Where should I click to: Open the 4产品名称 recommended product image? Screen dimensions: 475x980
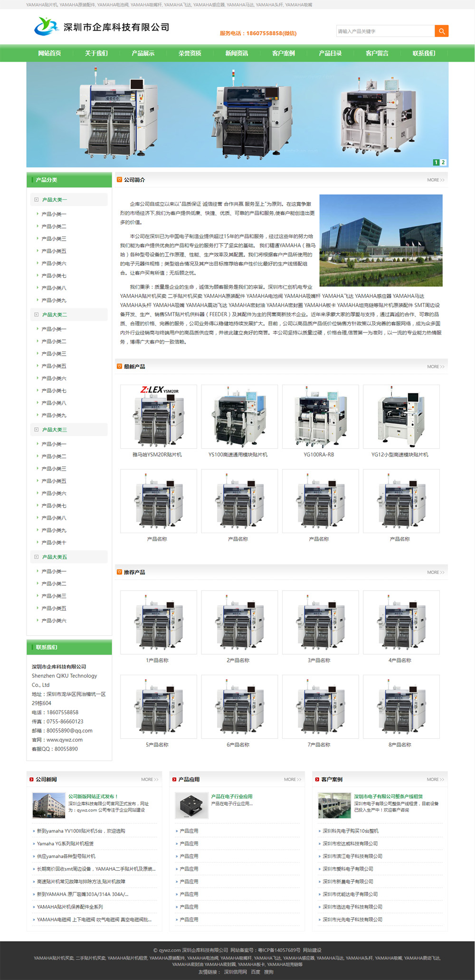point(401,622)
